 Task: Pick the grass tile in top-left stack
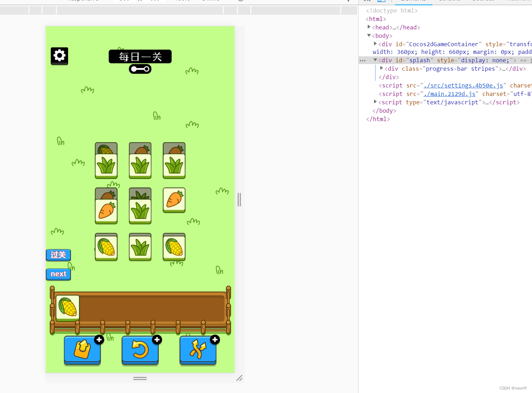point(106,166)
